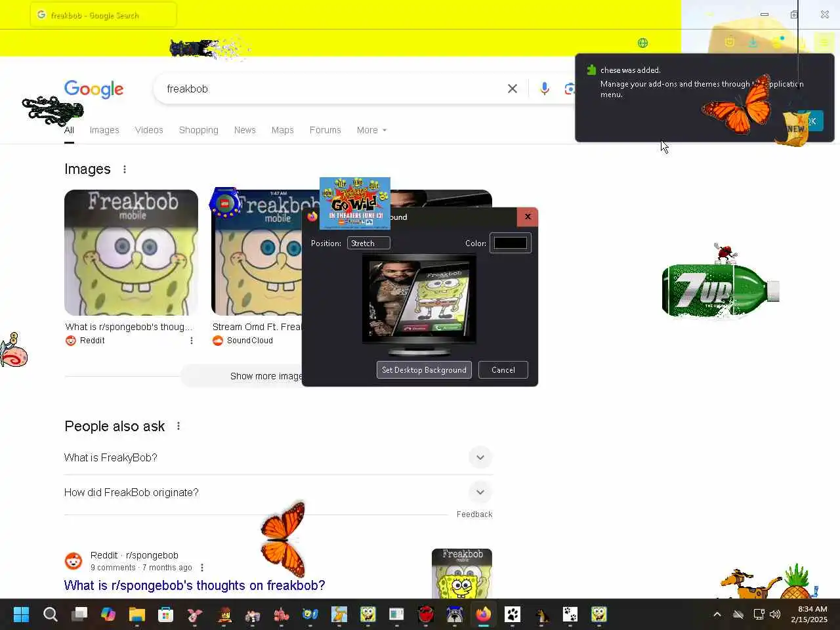Viewport: 840px width, 630px height.
Task: Open Images section three-dot options
Action: 125,169
